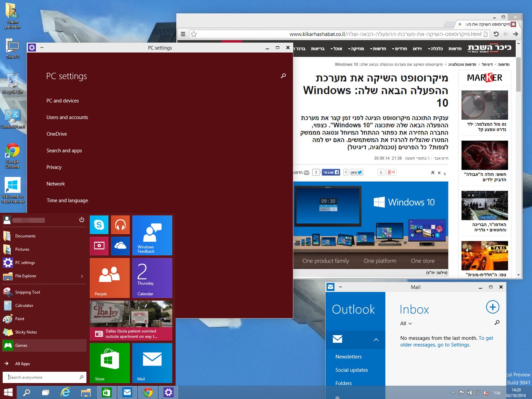Click the Twitter tweet button in article

356,173
